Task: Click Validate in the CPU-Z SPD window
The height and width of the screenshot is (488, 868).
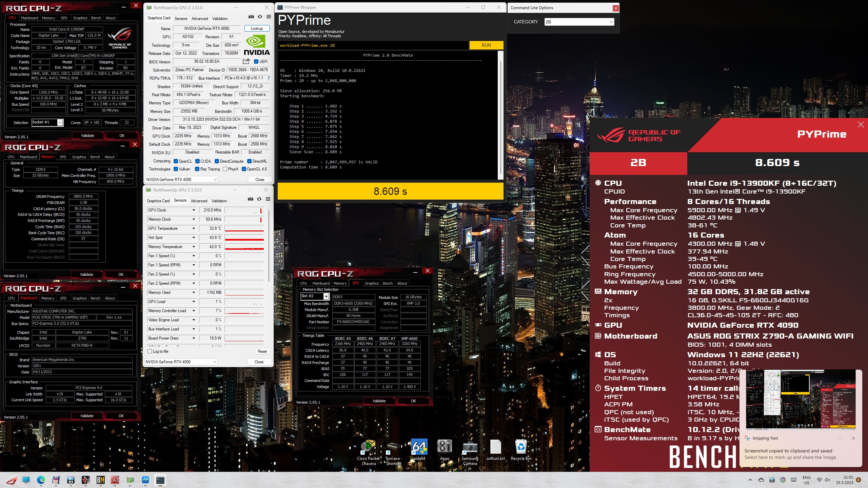Action: coord(379,401)
